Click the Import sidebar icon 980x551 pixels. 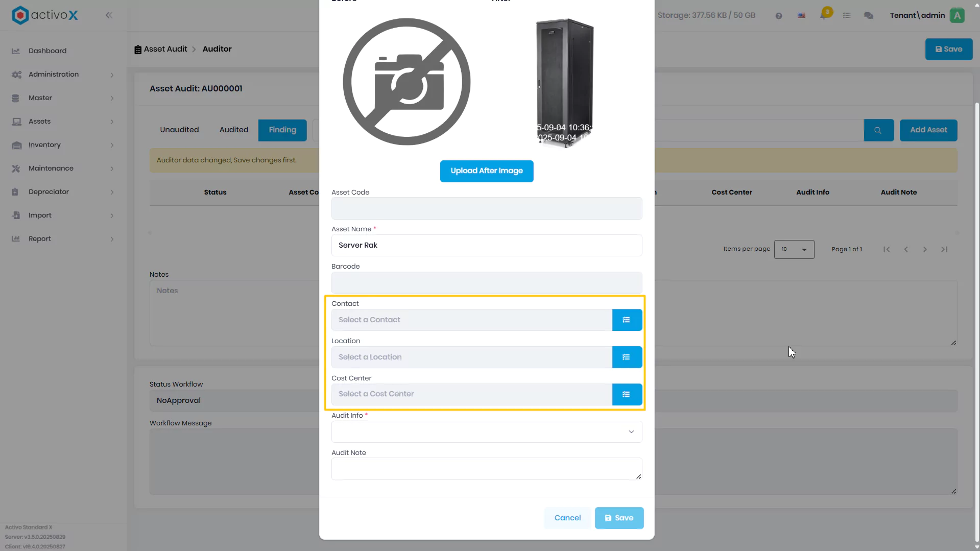[16, 215]
